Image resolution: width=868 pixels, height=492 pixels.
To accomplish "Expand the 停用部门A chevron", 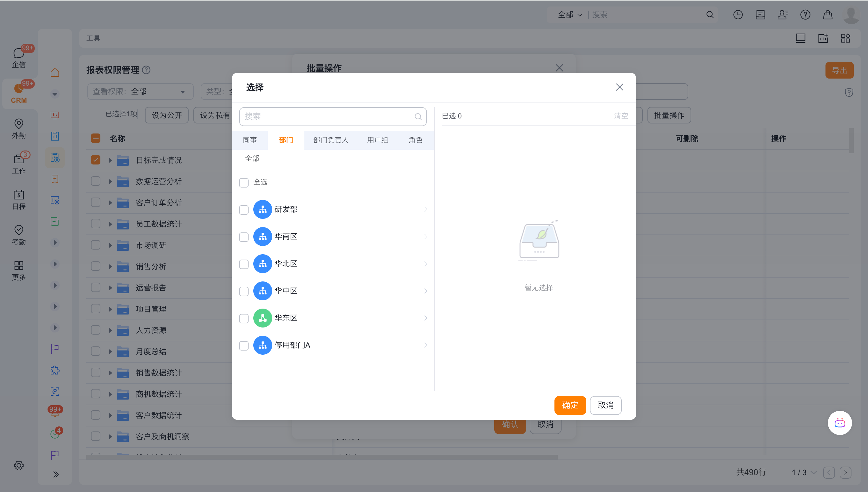I will 425,345.
